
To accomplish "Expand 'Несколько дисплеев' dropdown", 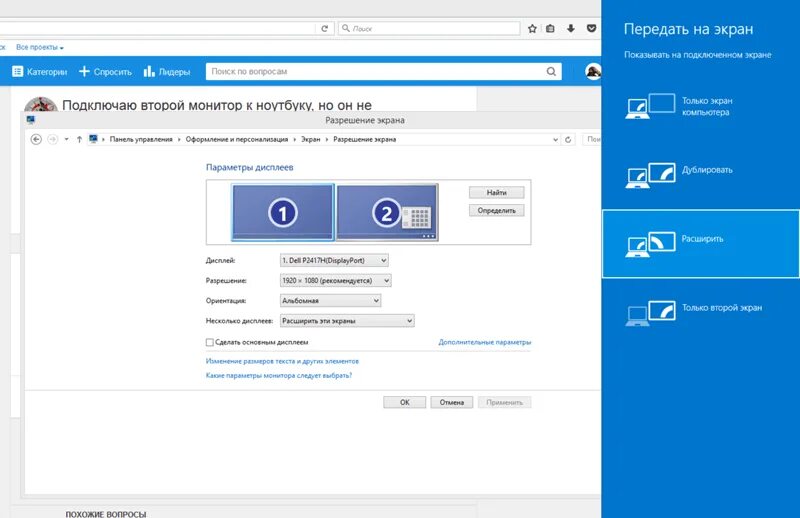I will click(346, 321).
